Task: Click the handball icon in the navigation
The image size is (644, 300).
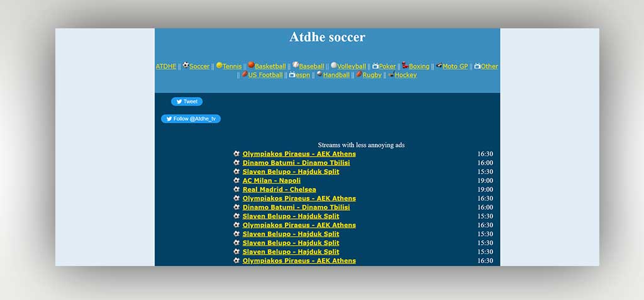Action: pos(319,74)
